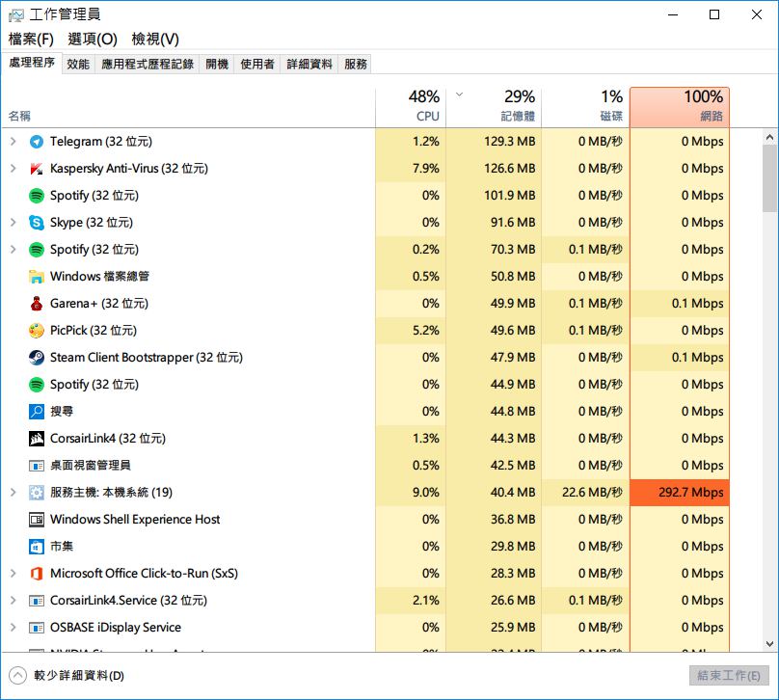Viewport: 779px width, 700px height.
Task: Click the PicPick process icon
Action: [x=37, y=331]
